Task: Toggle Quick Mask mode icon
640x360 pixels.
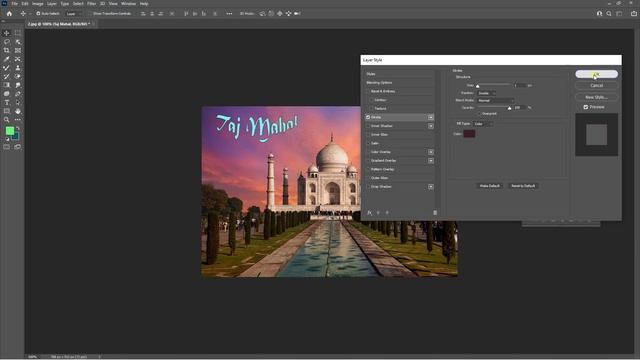Action: click(7, 147)
